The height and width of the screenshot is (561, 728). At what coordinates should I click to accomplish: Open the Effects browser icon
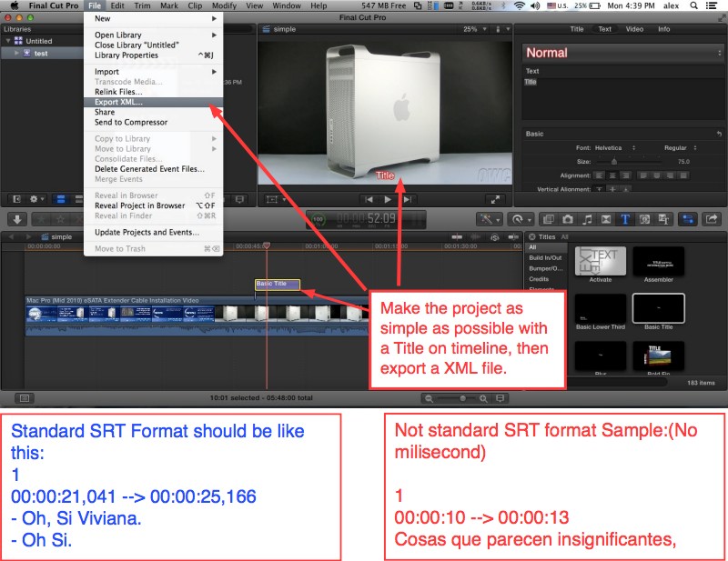[549, 219]
